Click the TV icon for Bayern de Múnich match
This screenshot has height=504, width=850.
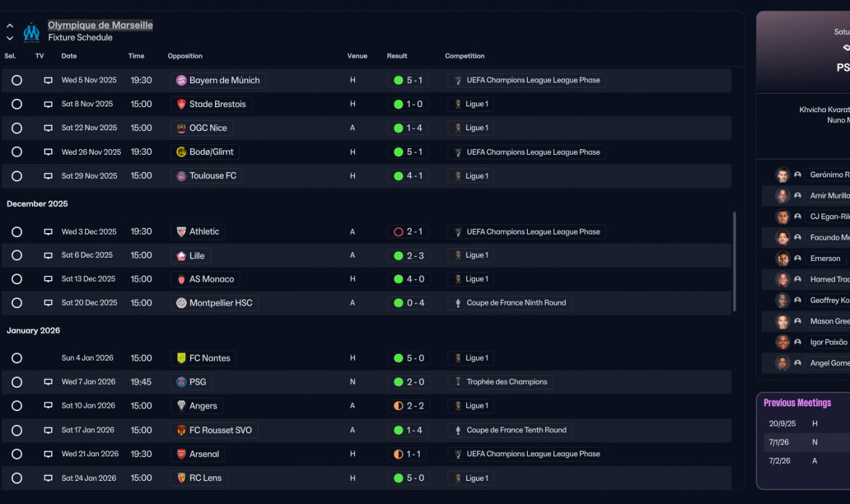coord(48,80)
